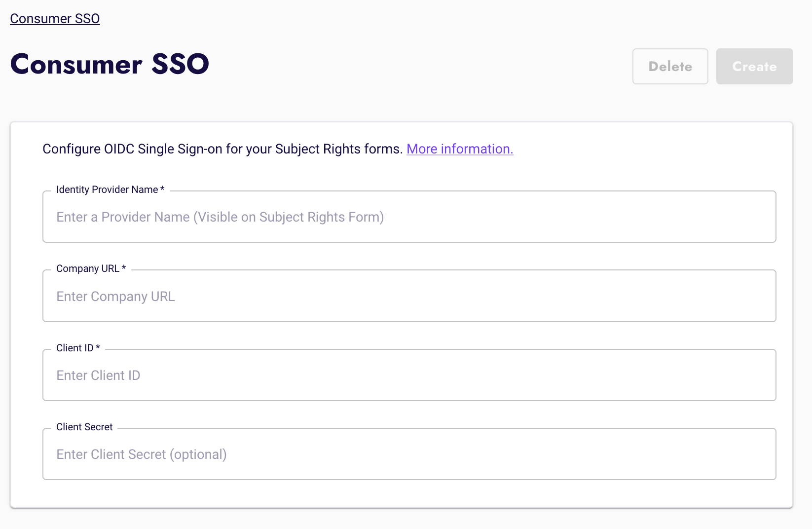The height and width of the screenshot is (529, 812).
Task: Click the Company URL field label
Action: [88, 268]
